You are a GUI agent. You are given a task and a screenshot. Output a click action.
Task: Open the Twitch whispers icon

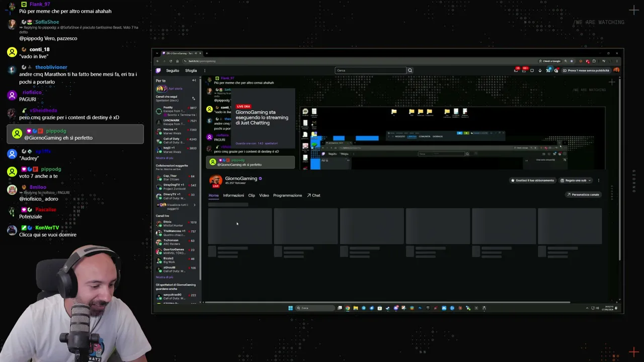pos(532,70)
